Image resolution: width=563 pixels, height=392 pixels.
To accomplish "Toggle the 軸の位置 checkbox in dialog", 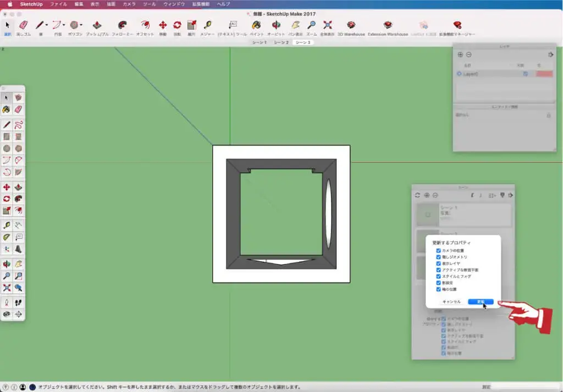I will click(x=438, y=289).
